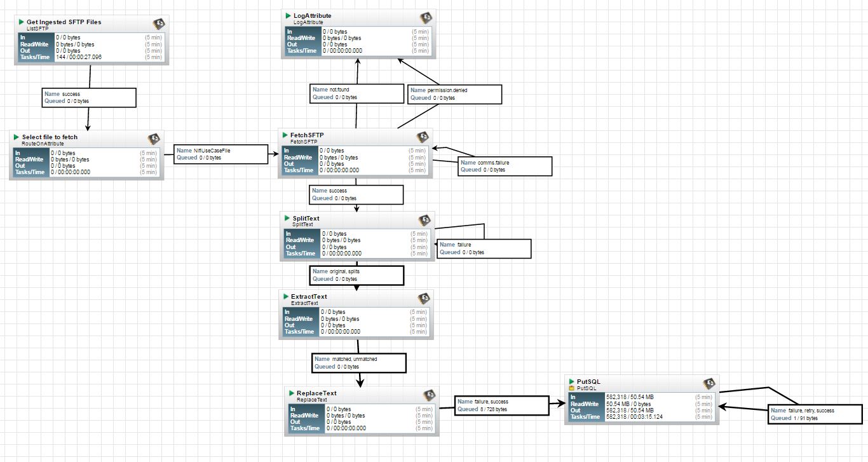Image resolution: width=868 pixels, height=462 pixels.
Task: Select the comms.failure self-loop on FetchSFTP
Action: (504, 166)
